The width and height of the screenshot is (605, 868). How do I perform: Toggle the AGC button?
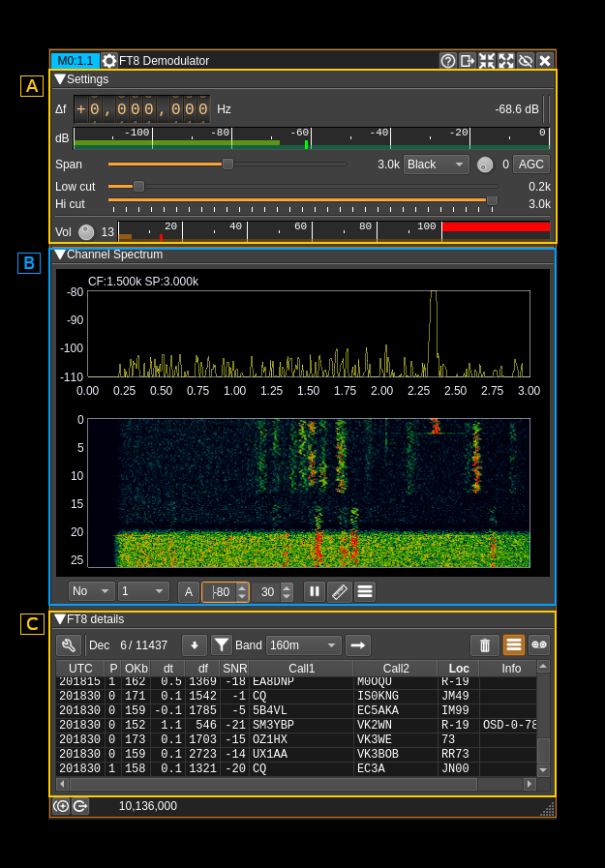[530, 165]
